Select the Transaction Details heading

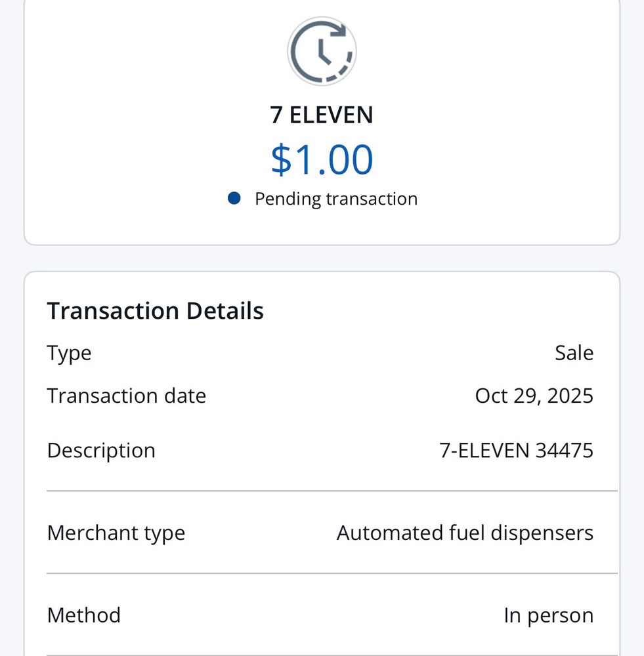(155, 310)
